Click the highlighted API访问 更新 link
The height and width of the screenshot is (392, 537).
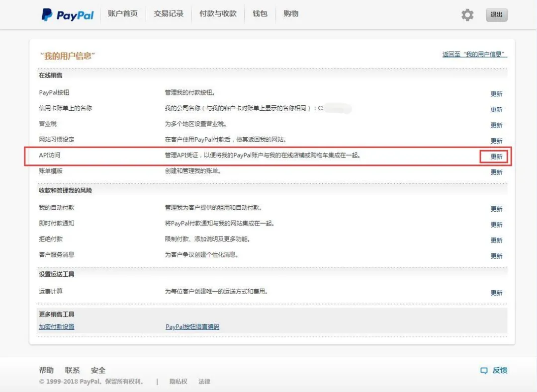[496, 157]
